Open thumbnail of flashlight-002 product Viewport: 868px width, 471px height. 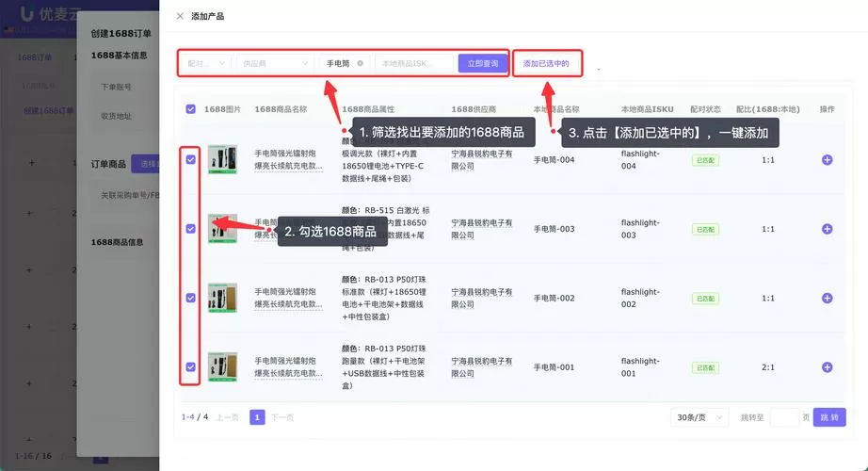[x=222, y=298]
